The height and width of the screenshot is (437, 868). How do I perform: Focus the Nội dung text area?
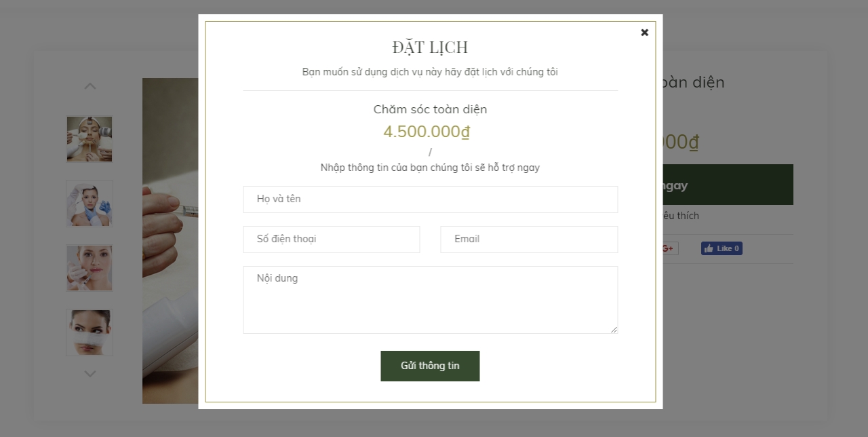click(431, 300)
